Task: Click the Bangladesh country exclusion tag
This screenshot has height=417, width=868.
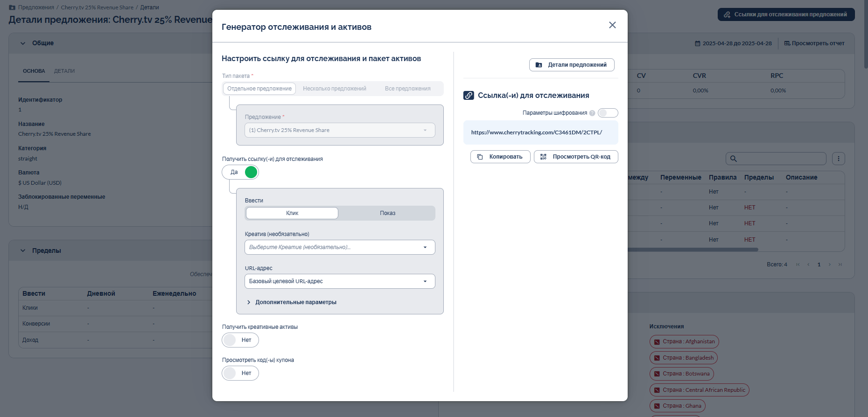Action: [x=684, y=358]
